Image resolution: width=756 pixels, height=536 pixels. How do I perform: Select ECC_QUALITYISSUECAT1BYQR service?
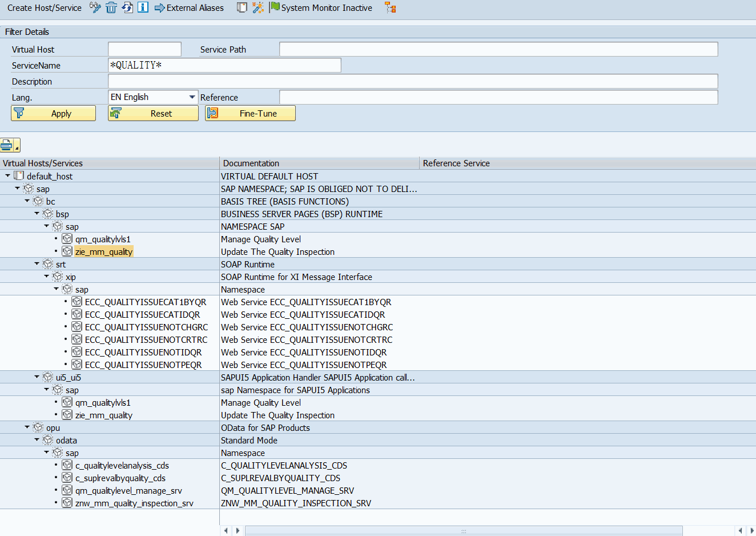pos(146,302)
